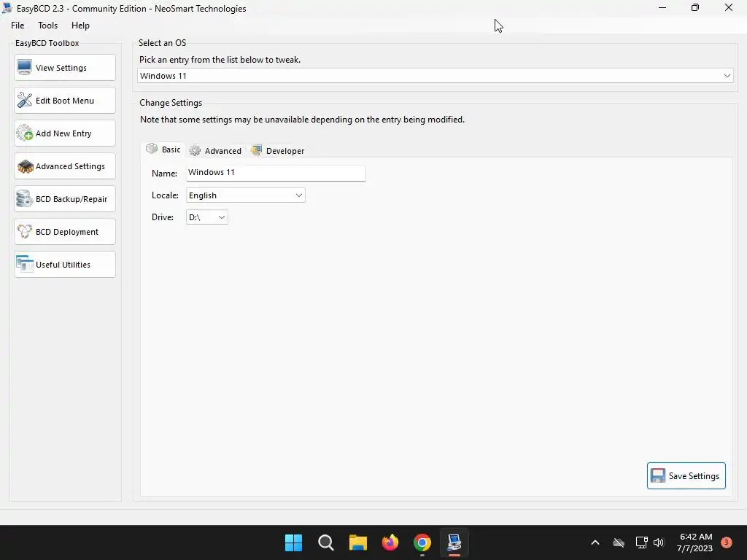Click into the Name text field

276,173
